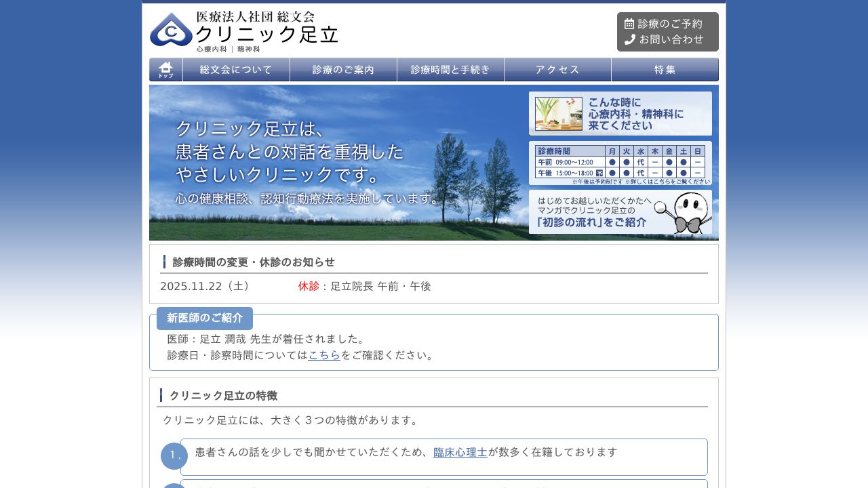The height and width of the screenshot is (488, 868).
Task: Click the numbered circle 1 badge
Action: coord(174,456)
